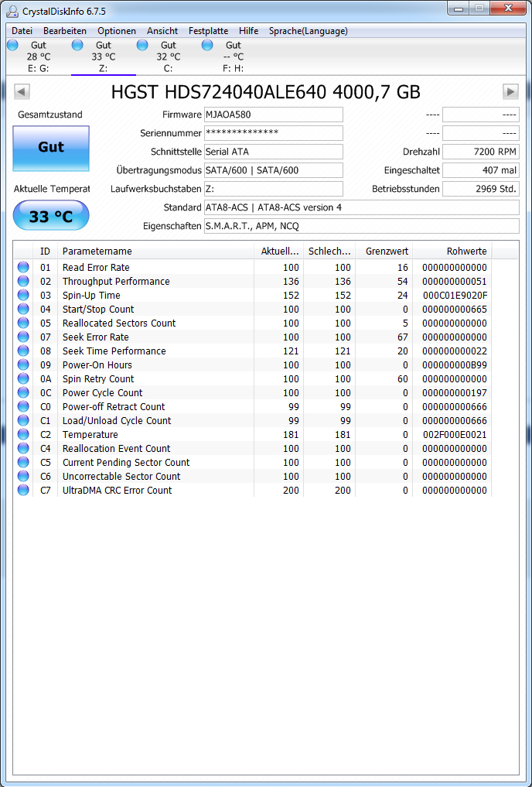Click status orb of Seek Error Rate
The width and height of the screenshot is (532, 787).
(x=23, y=337)
